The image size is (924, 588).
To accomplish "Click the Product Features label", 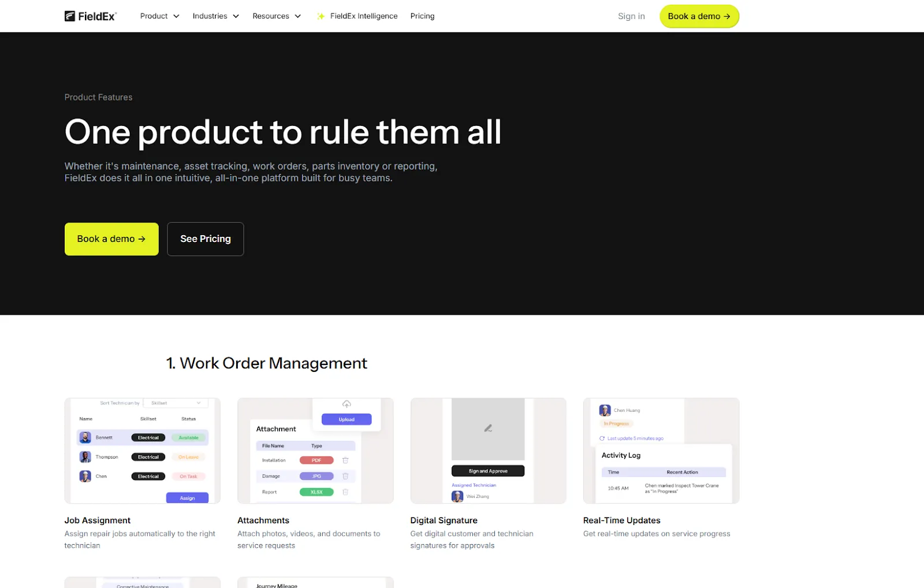I will [98, 97].
